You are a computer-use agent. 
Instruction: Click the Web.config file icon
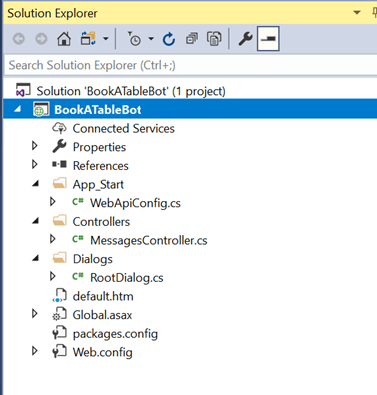tap(59, 352)
